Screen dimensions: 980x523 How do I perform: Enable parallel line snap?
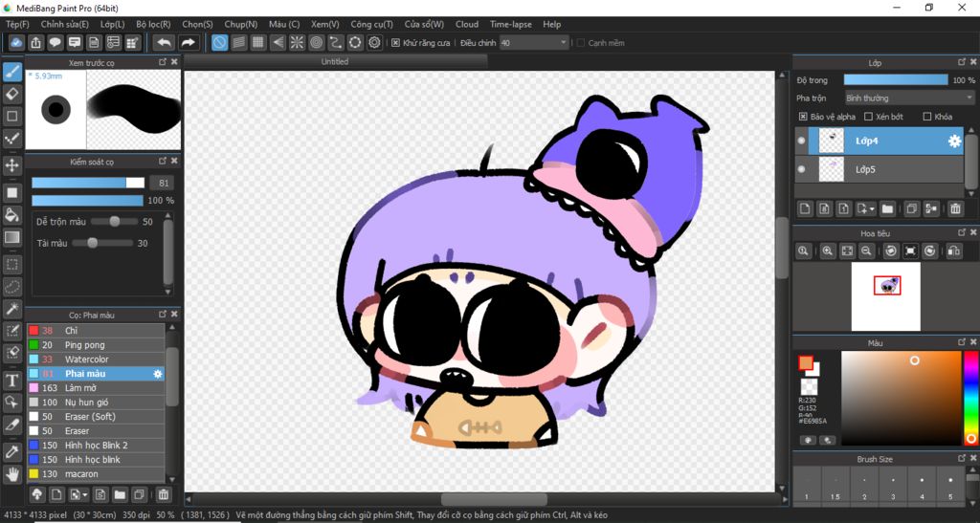(x=238, y=42)
